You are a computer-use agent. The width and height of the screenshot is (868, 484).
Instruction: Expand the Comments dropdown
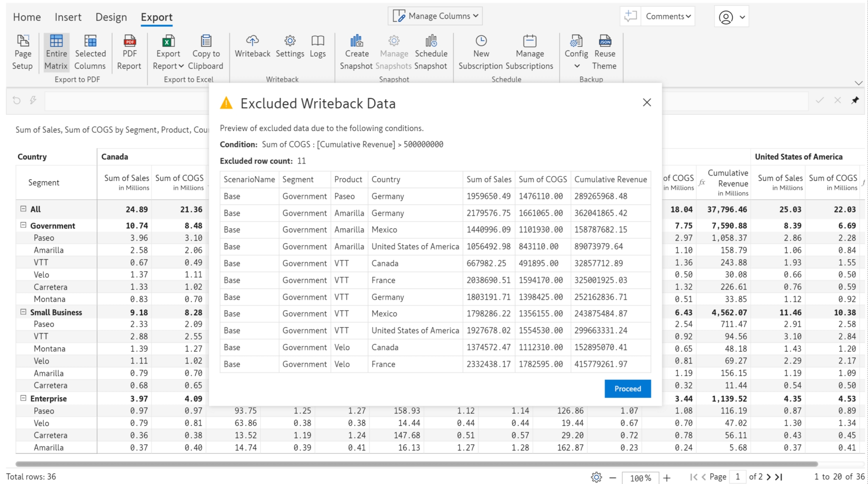point(668,16)
